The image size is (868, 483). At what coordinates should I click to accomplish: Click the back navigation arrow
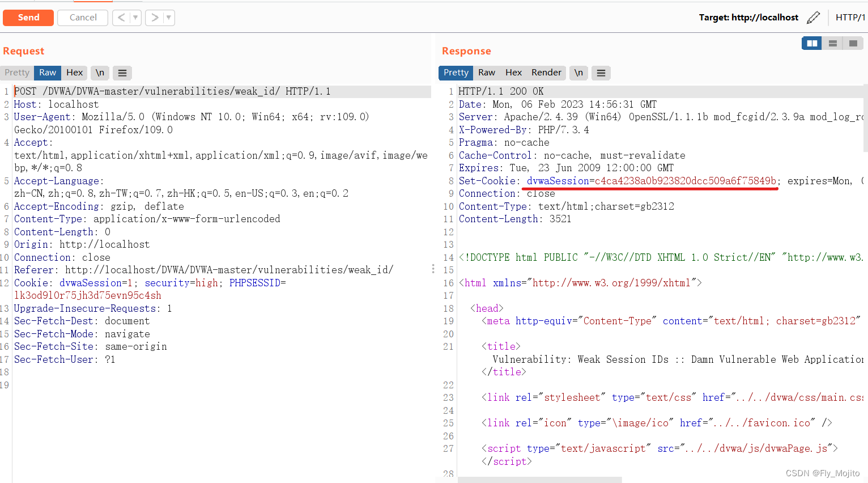pos(121,18)
